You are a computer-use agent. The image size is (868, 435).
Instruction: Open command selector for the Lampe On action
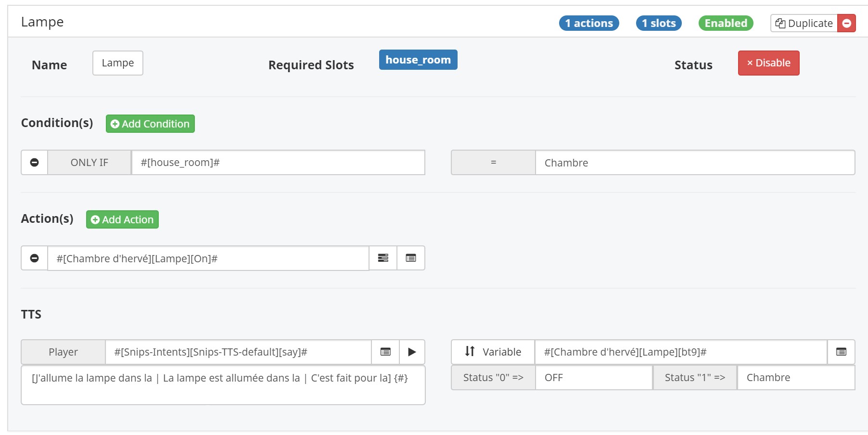point(411,258)
